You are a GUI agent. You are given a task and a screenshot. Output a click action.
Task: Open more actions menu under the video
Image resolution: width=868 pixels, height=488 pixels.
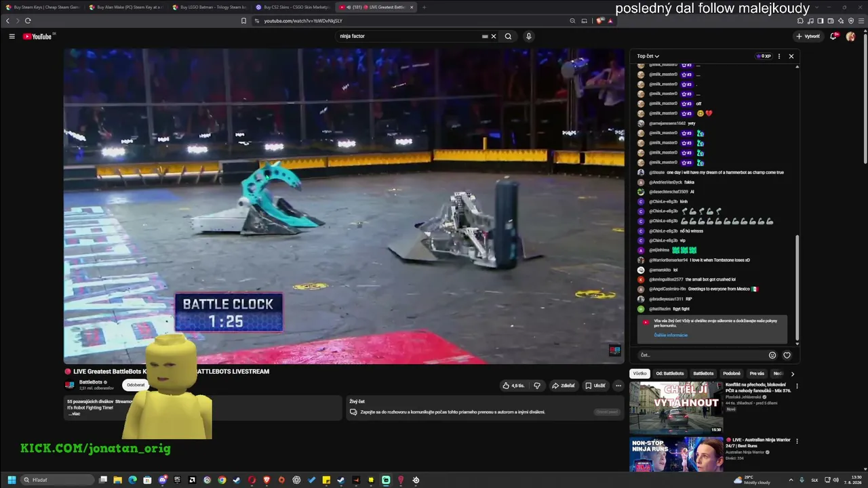[x=618, y=386]
